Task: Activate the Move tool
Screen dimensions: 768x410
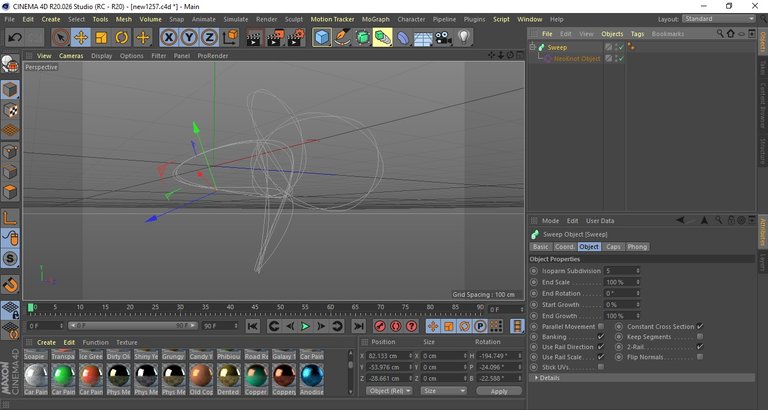Action: click(x=81, y=38)
